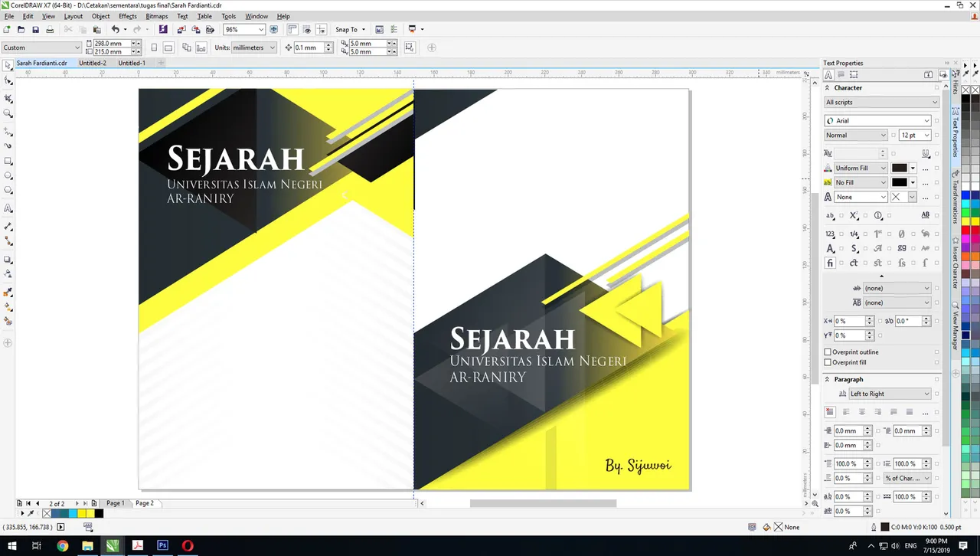980x556 pixels.
Task: Enable the Overprint outline checkbox
Action: click(x=828, y=352)
